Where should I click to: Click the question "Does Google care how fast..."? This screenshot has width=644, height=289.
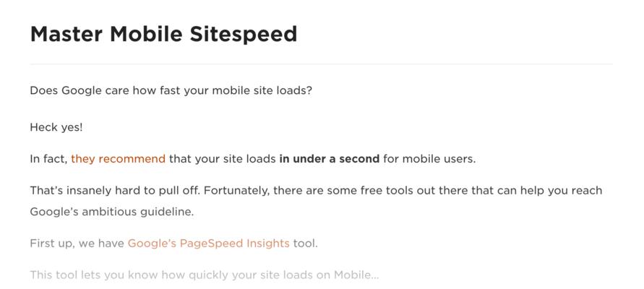(x=171, y=90)
